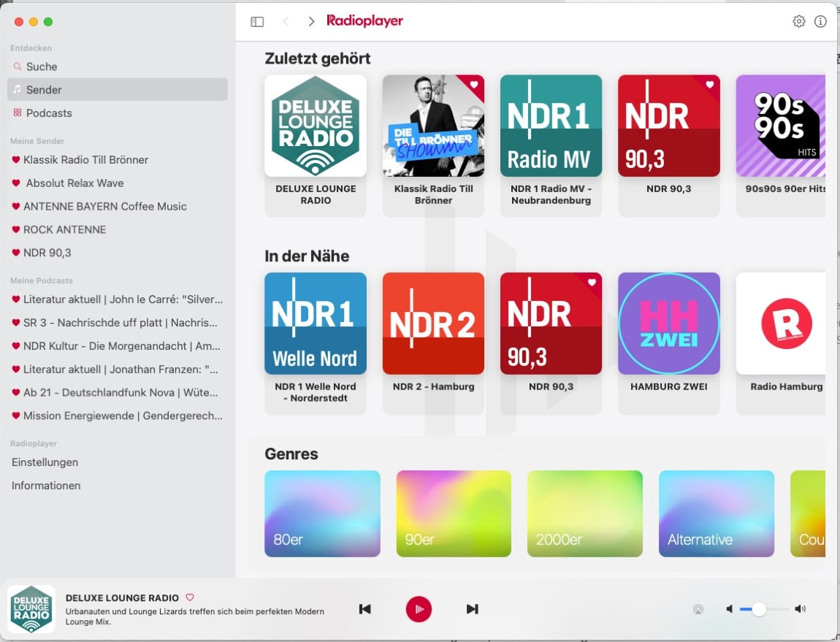Open settings via the gear icon
This screenshot has height=642, width=840.
click(798, 22)
